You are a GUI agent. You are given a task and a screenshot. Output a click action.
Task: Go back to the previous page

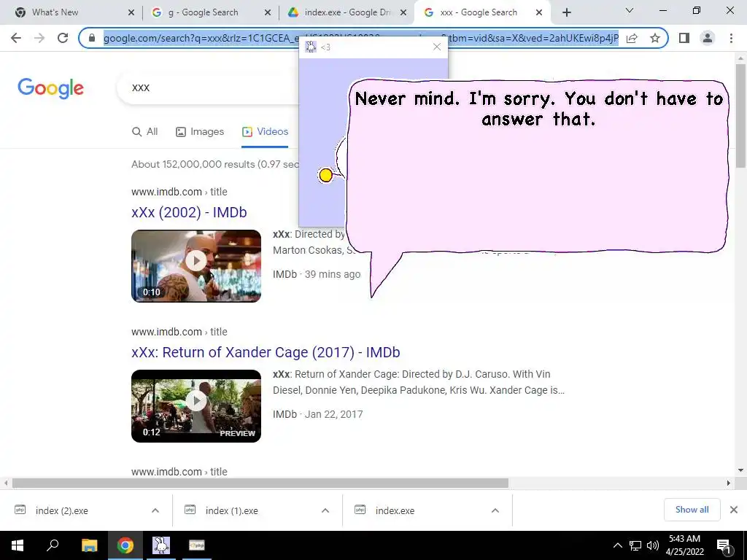pos(16,38)
